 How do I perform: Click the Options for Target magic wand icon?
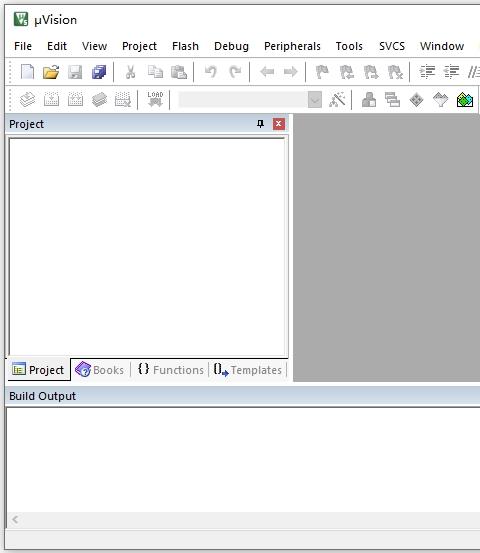pyautogui.click(x=338, y=100)
